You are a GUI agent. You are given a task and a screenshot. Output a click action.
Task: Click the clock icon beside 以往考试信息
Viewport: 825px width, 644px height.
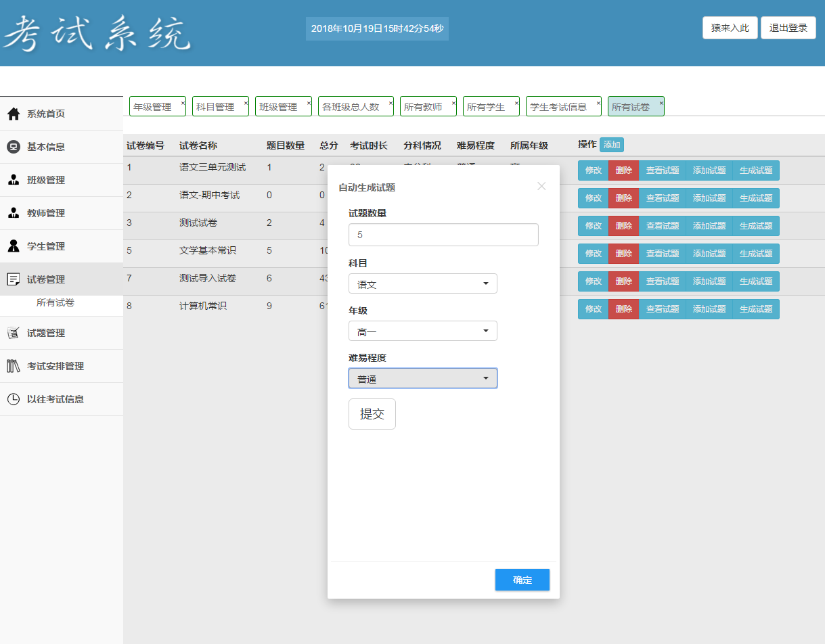(14, 399)
